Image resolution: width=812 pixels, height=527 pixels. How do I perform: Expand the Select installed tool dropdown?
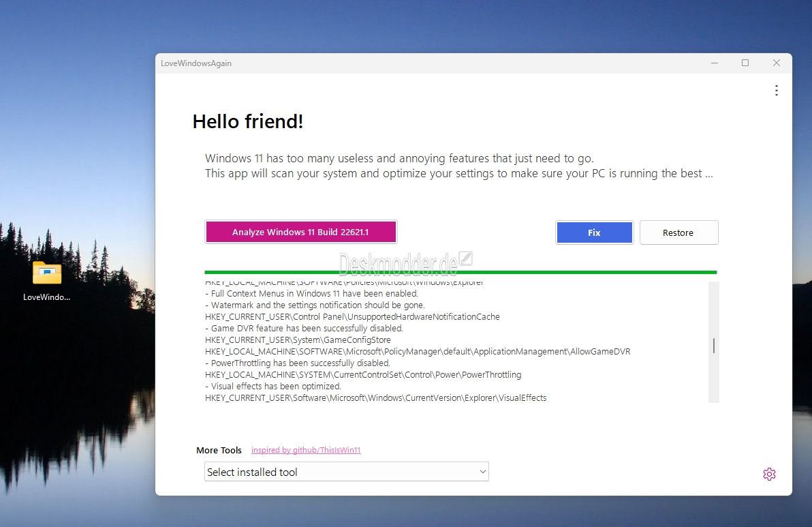(347, 472)
